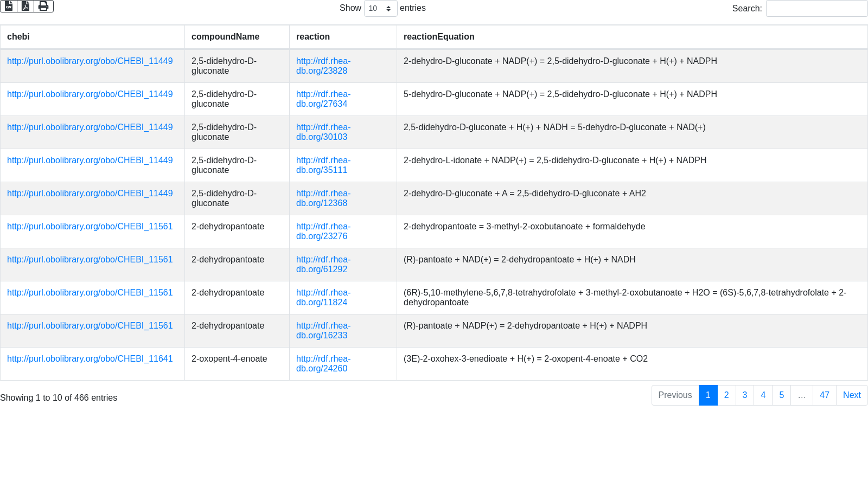
Task: Open the Show entries count dropdown
Action: (380, 8)
